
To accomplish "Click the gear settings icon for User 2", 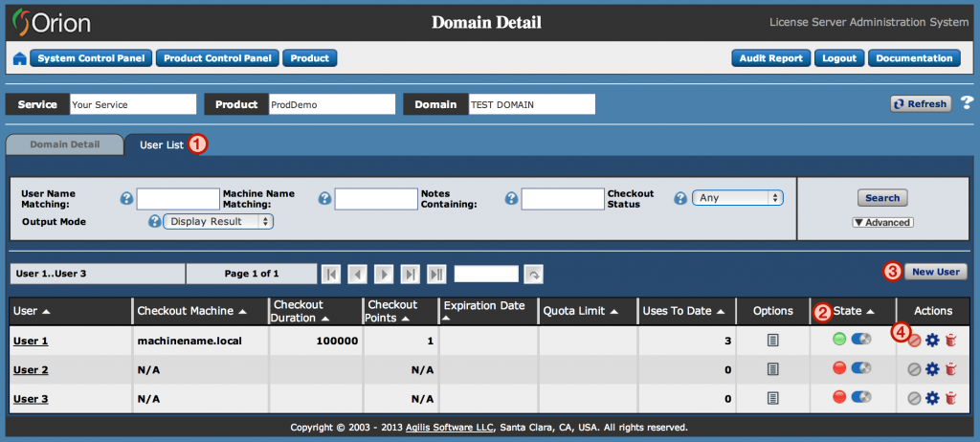I will [x=932, y=369].
